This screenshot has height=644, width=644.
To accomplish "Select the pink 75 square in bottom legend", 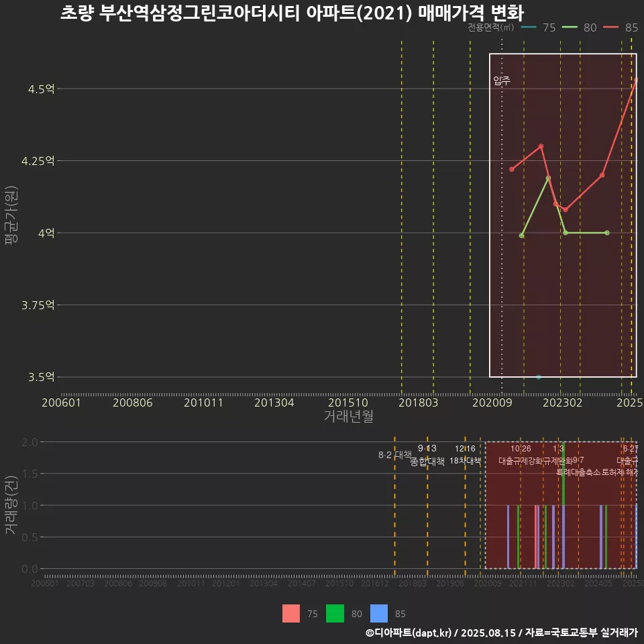I will [x=290, y=613].
